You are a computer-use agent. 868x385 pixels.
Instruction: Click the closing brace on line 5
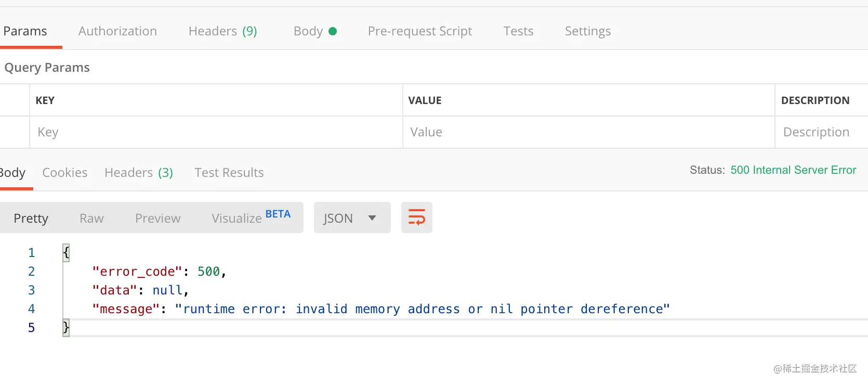pos(66,328)
